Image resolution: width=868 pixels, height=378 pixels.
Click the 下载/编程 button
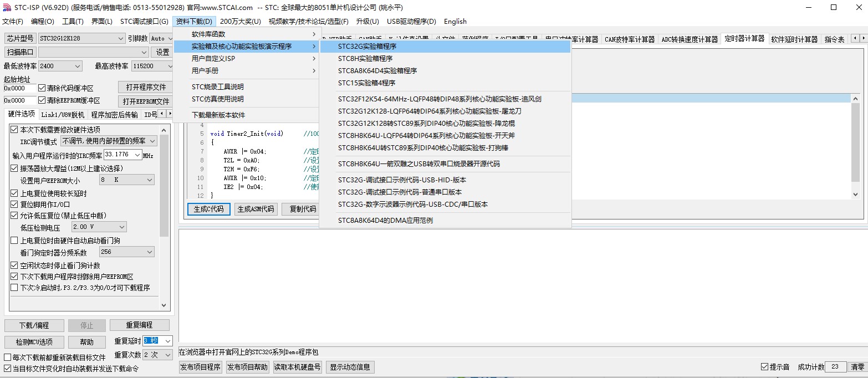point(34,325)
